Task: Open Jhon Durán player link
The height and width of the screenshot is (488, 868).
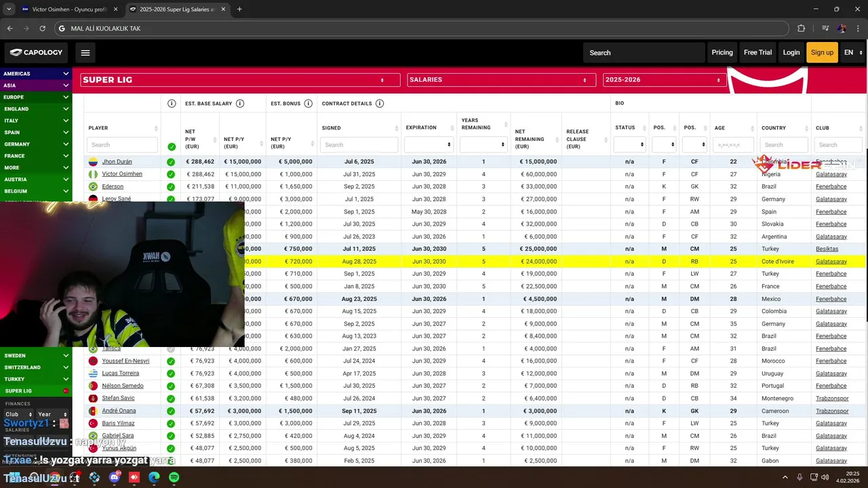Action: coord(117,162)
